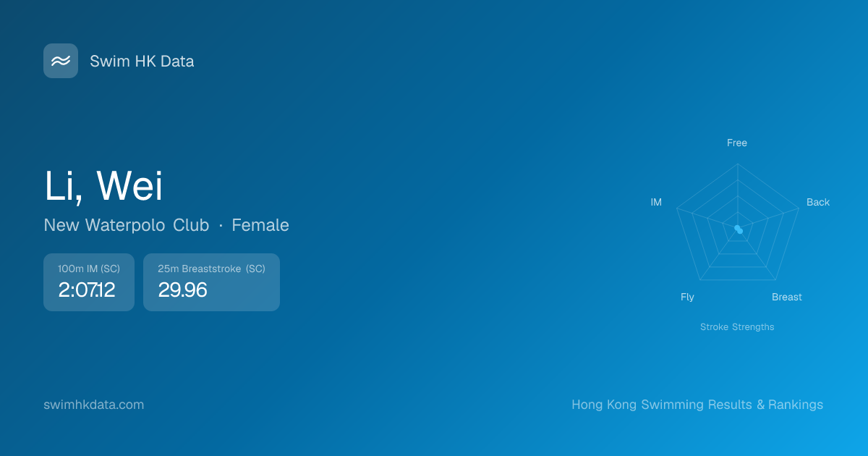This screenshot has width=868, height=456.
Task: Click the "Breast" axis label on radar chart
Action: (x=786, y=297)
